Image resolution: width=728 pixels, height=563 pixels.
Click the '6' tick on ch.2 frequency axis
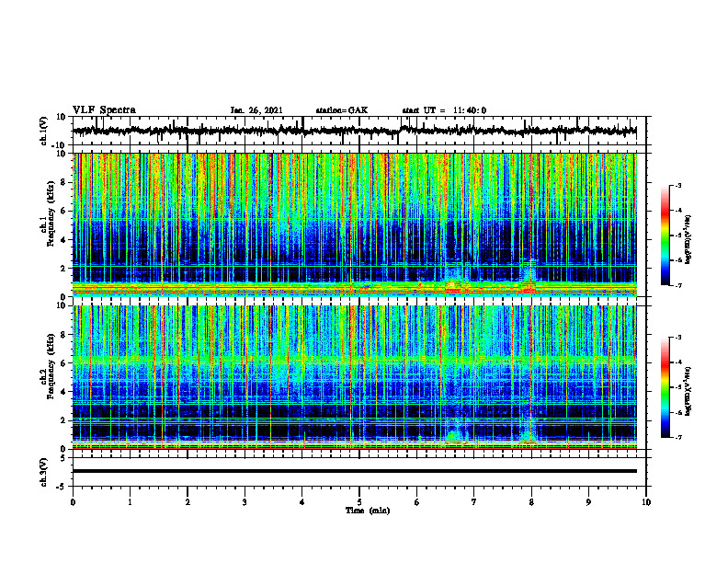(63, 363)
